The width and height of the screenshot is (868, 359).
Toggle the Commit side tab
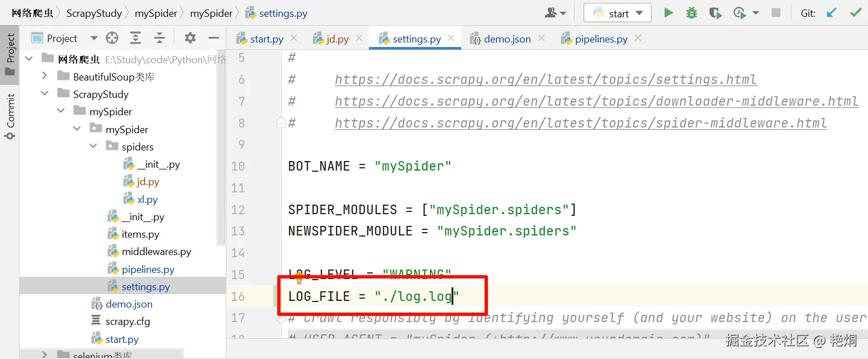click(x=10, y=117)
